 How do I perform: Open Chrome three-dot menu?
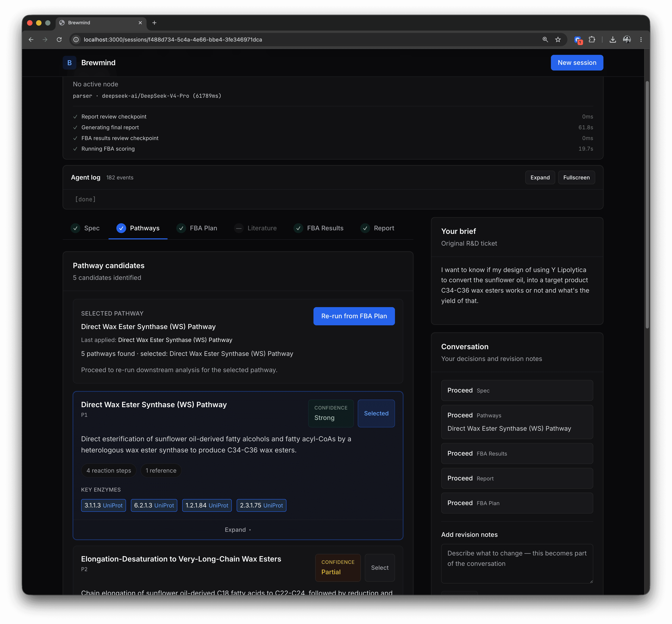click(641, 40)
